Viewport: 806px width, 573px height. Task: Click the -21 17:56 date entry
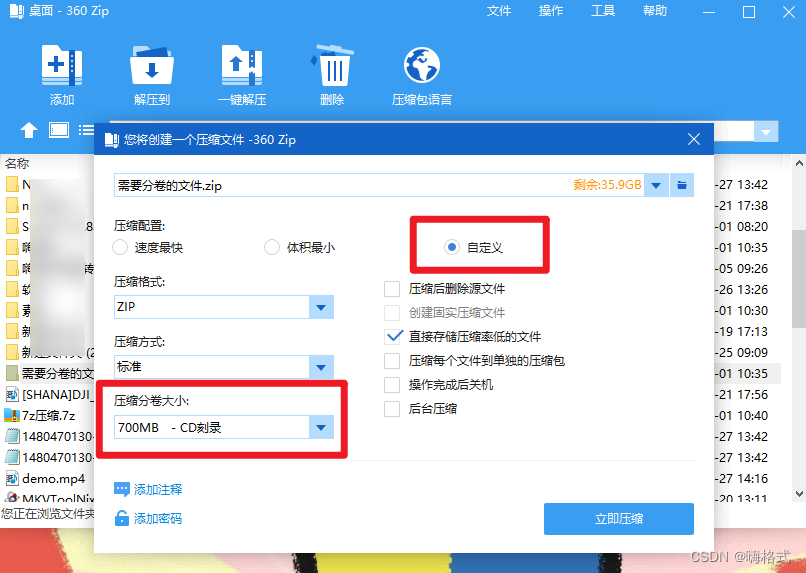click(x=742, y=395)
